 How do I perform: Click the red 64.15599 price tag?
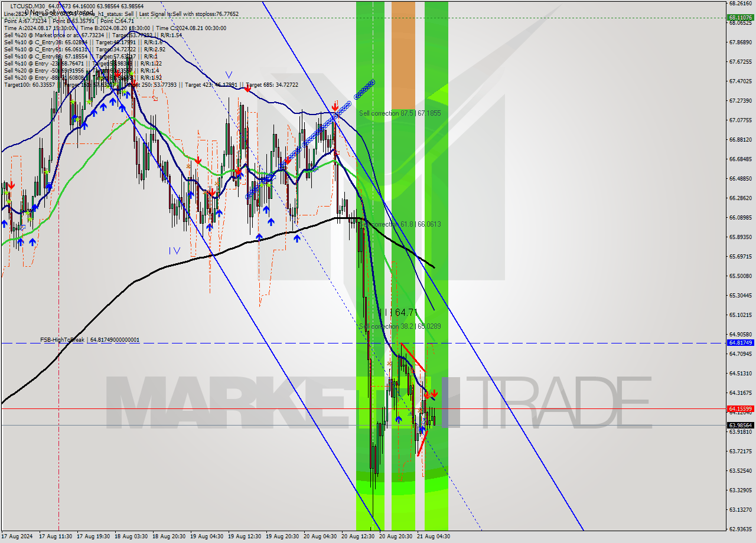click(x=740, y=408)
